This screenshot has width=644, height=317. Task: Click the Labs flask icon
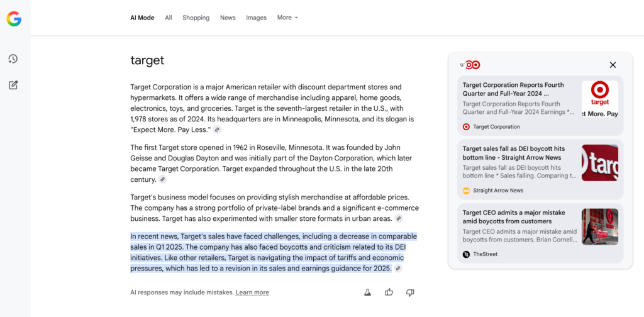tap(368, 292)
